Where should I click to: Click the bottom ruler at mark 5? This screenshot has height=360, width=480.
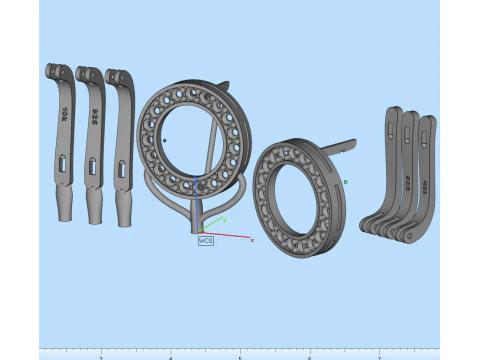[240, 355]
